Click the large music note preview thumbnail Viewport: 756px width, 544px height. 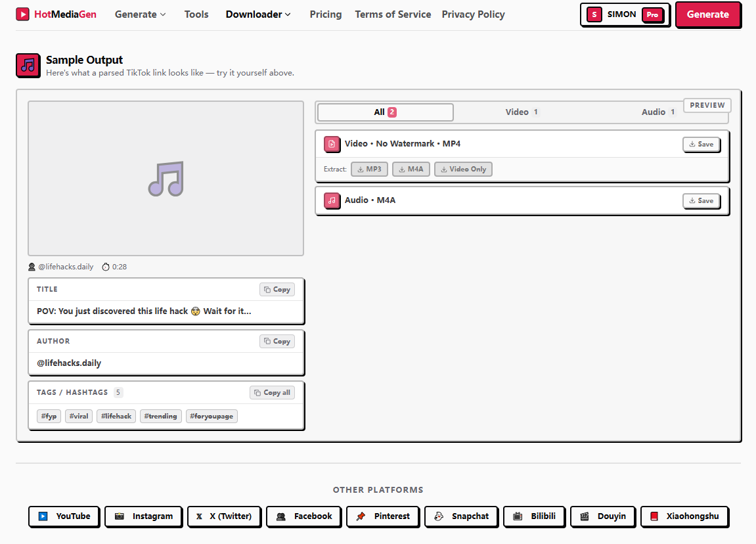click(166, 179)
